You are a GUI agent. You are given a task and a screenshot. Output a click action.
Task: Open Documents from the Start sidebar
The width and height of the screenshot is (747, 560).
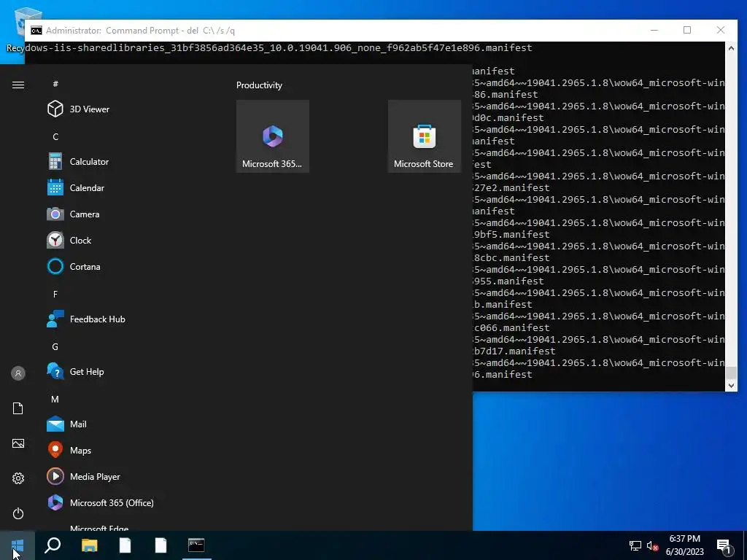18,408
